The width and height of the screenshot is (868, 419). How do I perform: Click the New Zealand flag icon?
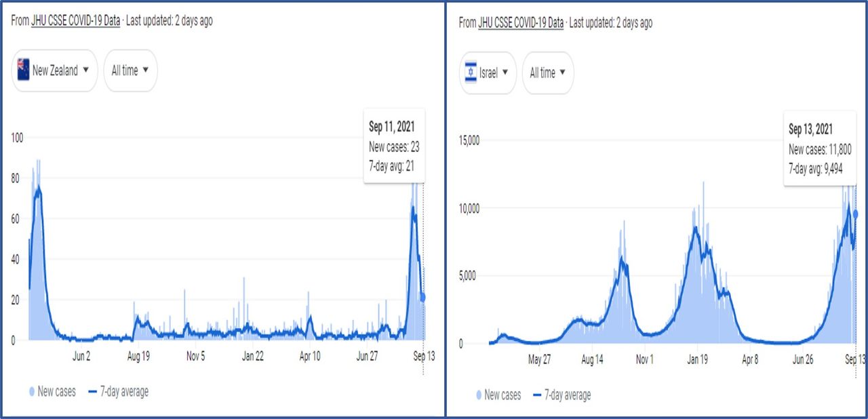click(x=22, y=70)
